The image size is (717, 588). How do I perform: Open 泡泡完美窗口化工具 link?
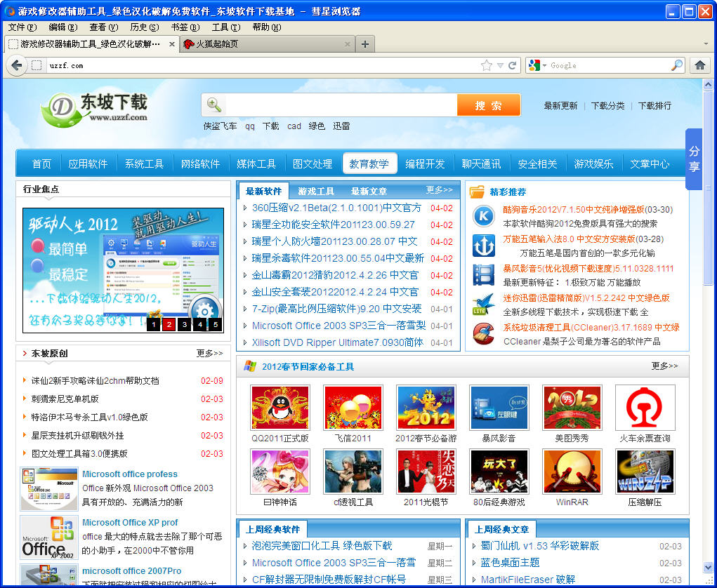(322, 545)
